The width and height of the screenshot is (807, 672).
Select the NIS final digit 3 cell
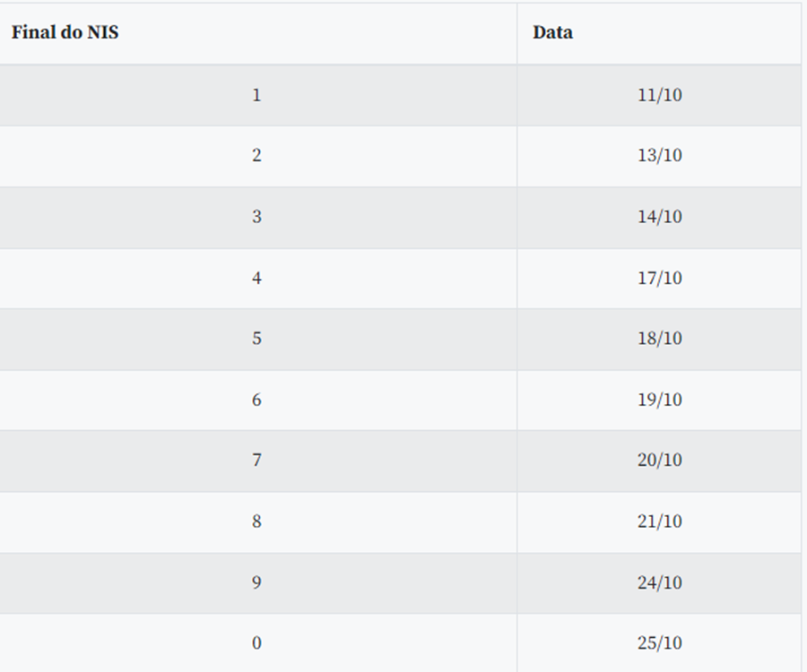tap(256, 217)
